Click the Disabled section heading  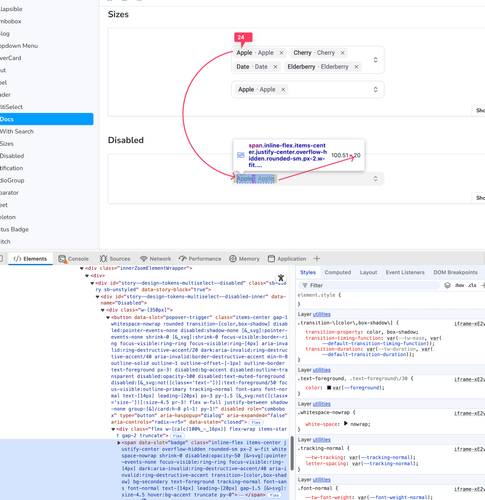tap(126, 140)
